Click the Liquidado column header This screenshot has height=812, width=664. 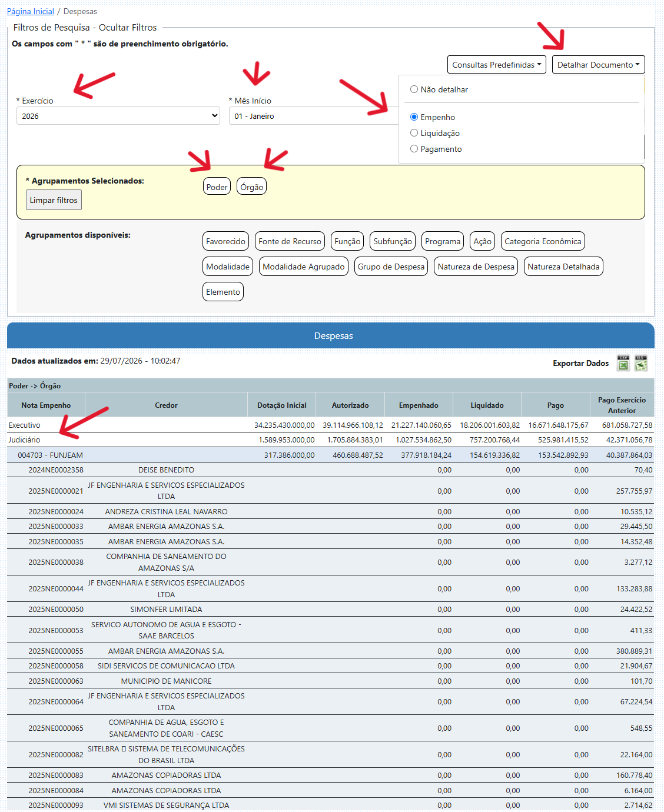click(487, 405)
